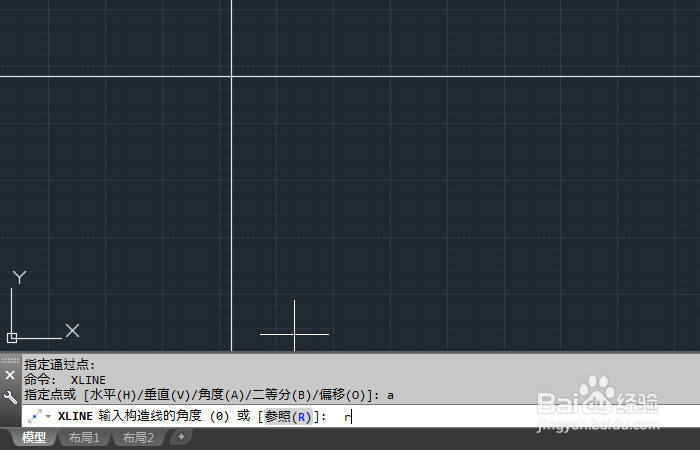
Task: Add a new layout tab
Action: click(x=181, y=437)
